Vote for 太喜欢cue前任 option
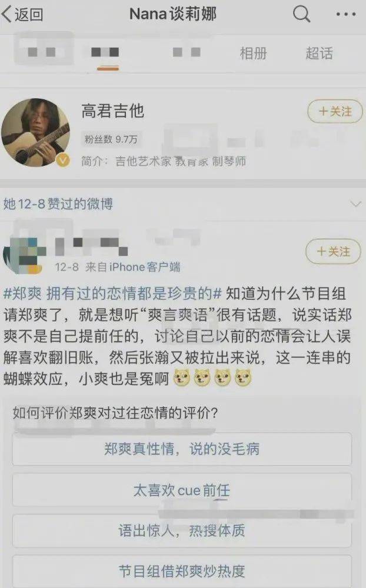 (x=182, y=490)
